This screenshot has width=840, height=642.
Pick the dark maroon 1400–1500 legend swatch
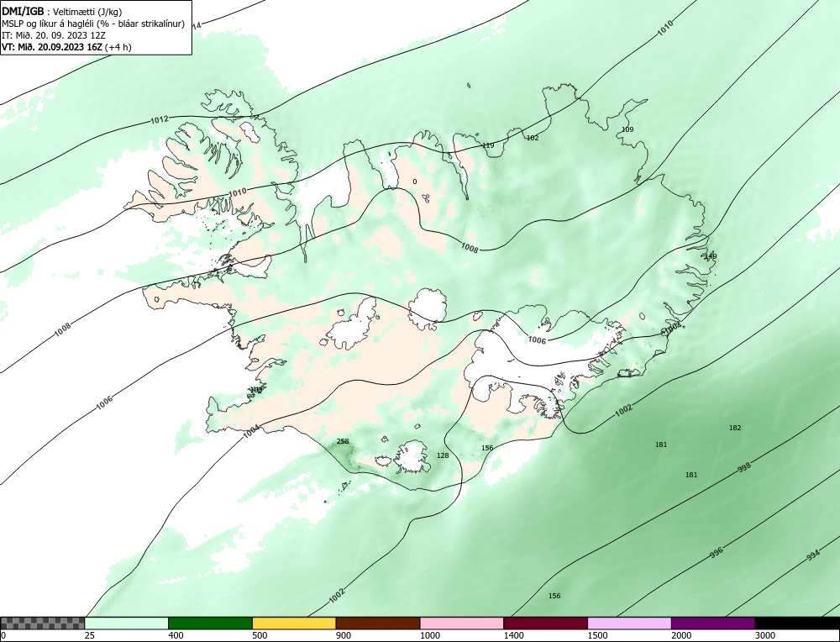[x=545, y=623]
